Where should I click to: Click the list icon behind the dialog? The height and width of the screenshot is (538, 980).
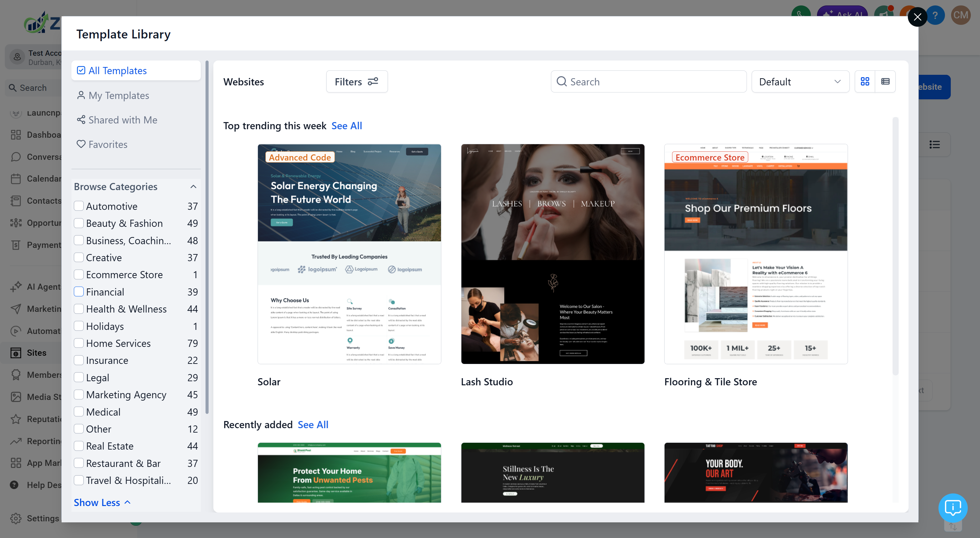click(x=934, y=145)
